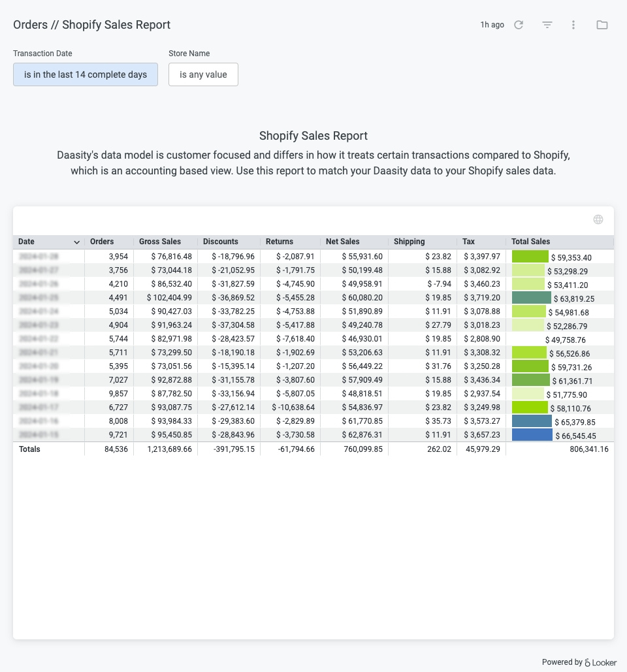
Task: Open Store Name filter value selector
Action: [x=203, y=74]
